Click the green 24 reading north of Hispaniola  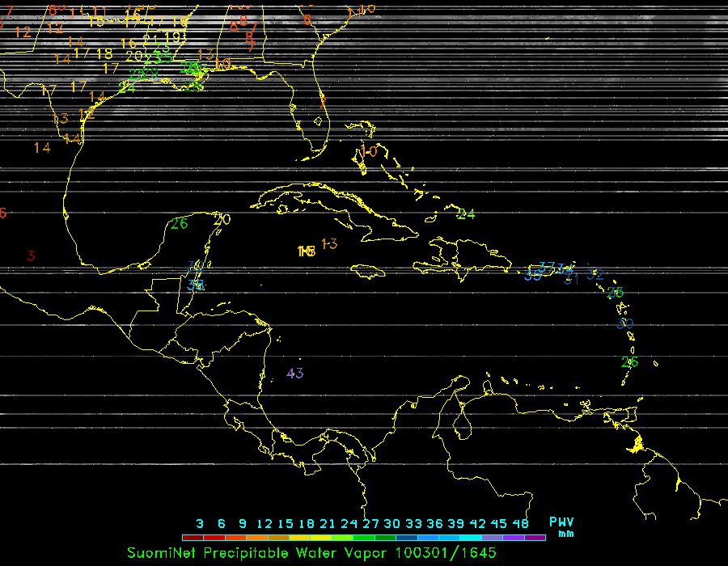[466, 214]
